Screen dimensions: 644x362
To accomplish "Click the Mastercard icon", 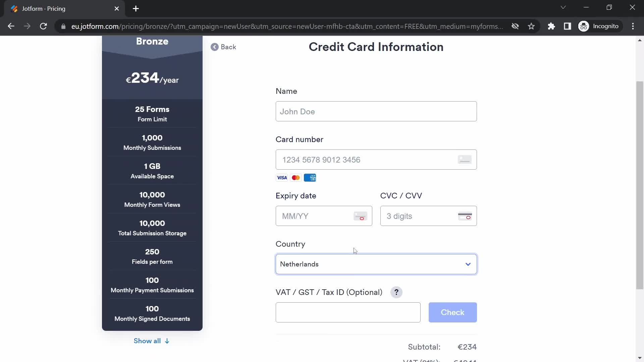I will 296,178.
